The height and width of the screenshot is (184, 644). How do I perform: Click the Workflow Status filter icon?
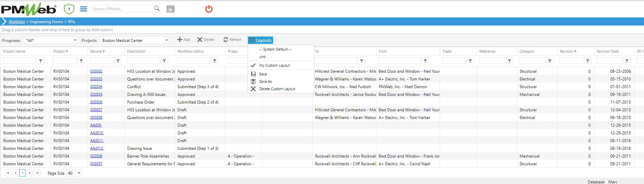pos(215,61)
